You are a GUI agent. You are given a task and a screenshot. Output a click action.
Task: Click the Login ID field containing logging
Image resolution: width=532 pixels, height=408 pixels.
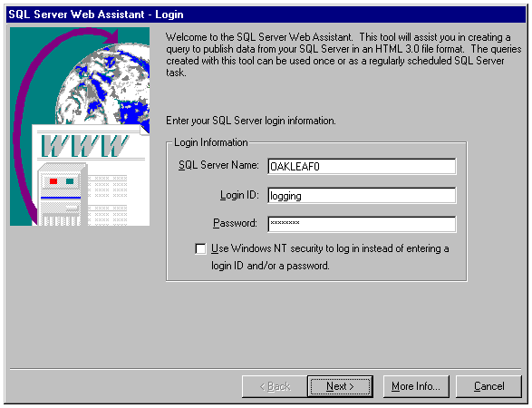362,196
